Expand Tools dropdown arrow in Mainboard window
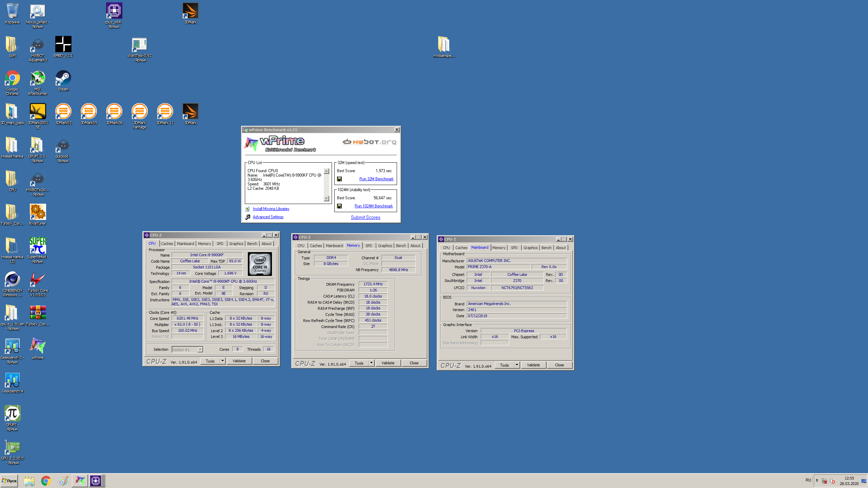 click(517, 365)
